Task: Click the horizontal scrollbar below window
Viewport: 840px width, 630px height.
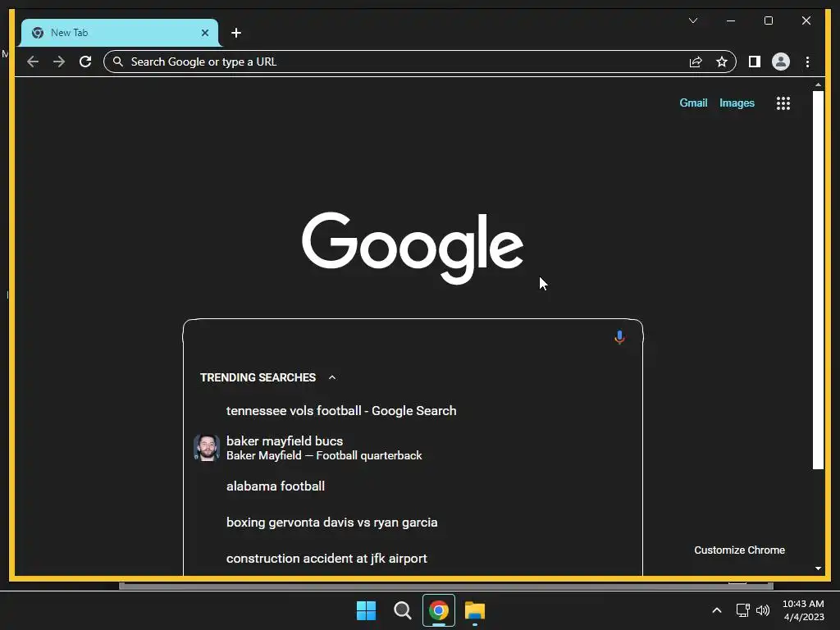Action: tap(445, 586)
